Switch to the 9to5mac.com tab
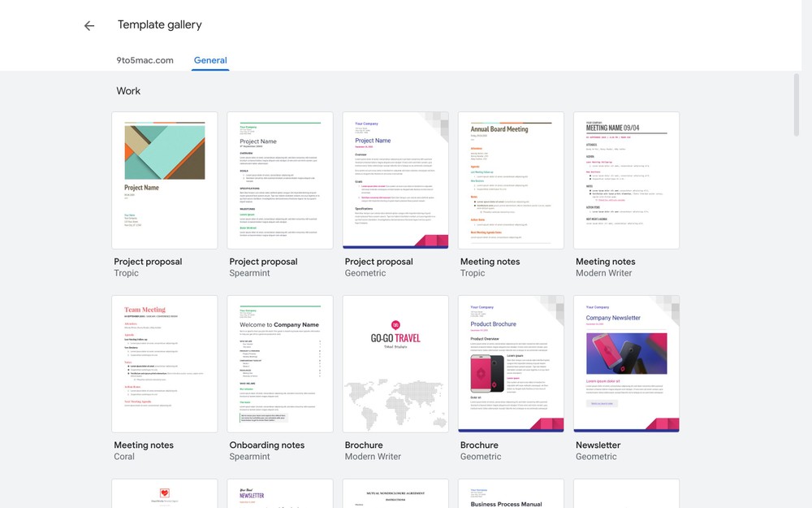The width and height of the screenshot is (812, 508). [x=145, y=60]
